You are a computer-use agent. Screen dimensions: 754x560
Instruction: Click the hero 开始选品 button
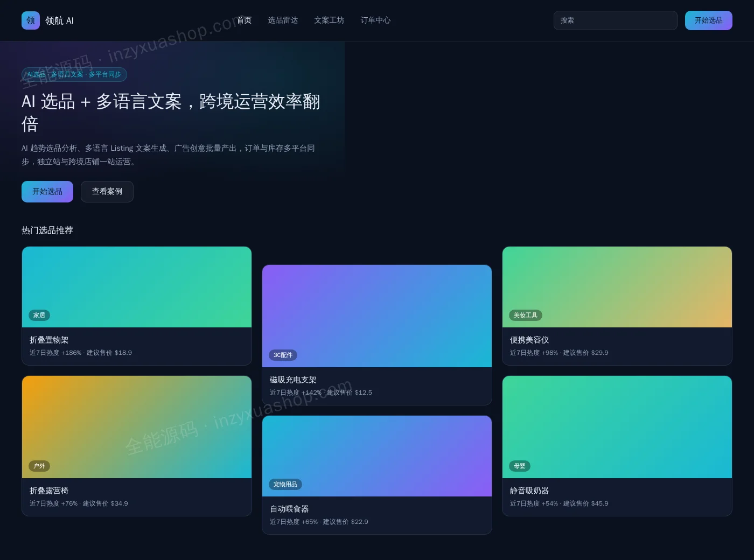coord(47,192)
